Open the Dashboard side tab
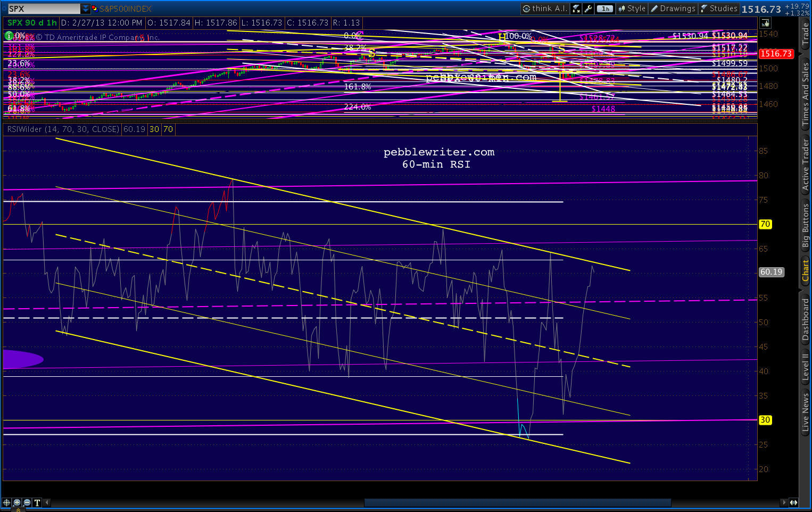This screenshot has height=512, width=812. click(806, 319)
